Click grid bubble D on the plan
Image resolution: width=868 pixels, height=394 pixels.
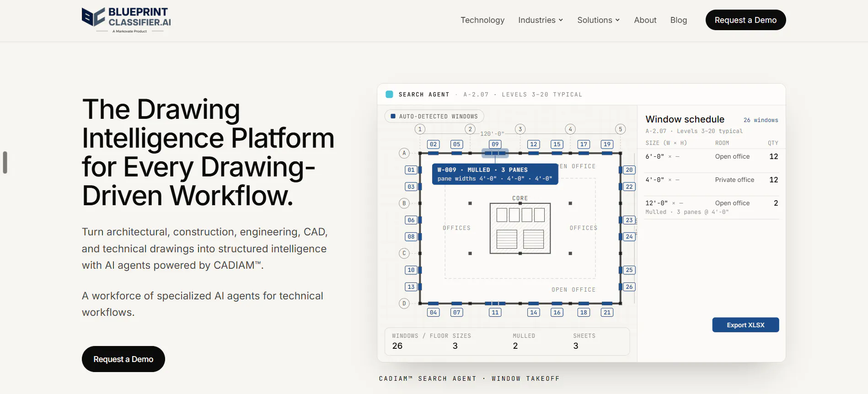[404, 303]
